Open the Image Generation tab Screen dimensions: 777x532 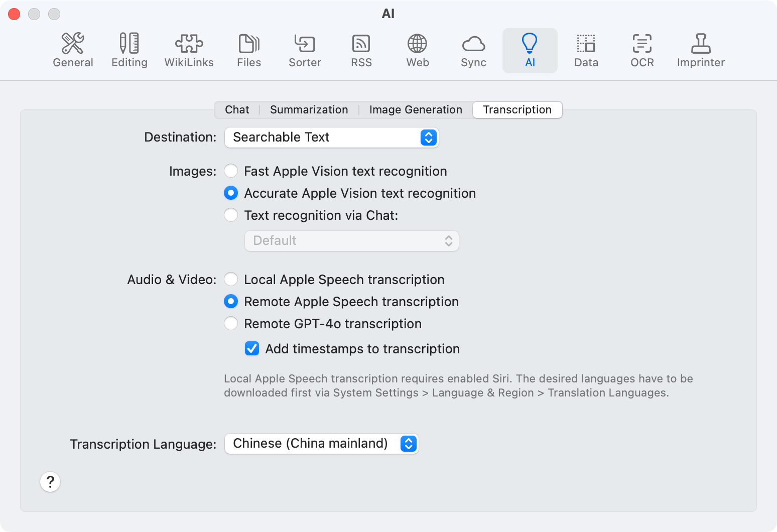416,110
